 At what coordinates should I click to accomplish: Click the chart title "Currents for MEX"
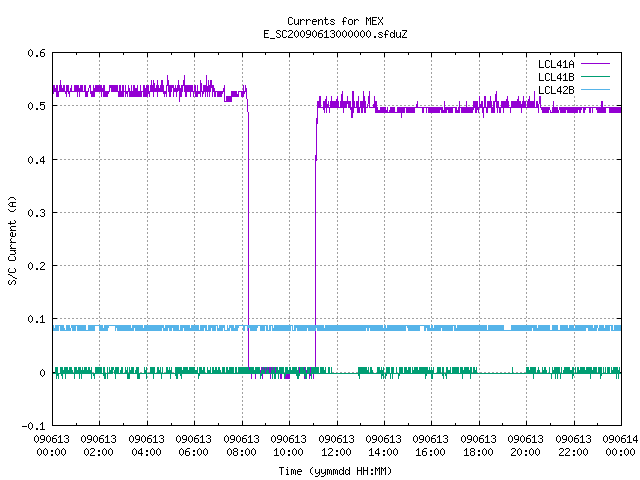[335, 21]
